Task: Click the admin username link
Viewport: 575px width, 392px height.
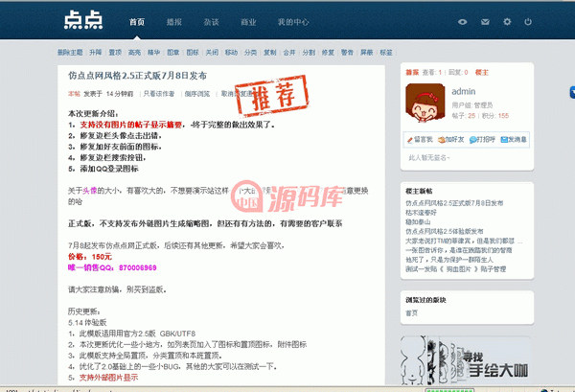Action: (x=464, y=91)
